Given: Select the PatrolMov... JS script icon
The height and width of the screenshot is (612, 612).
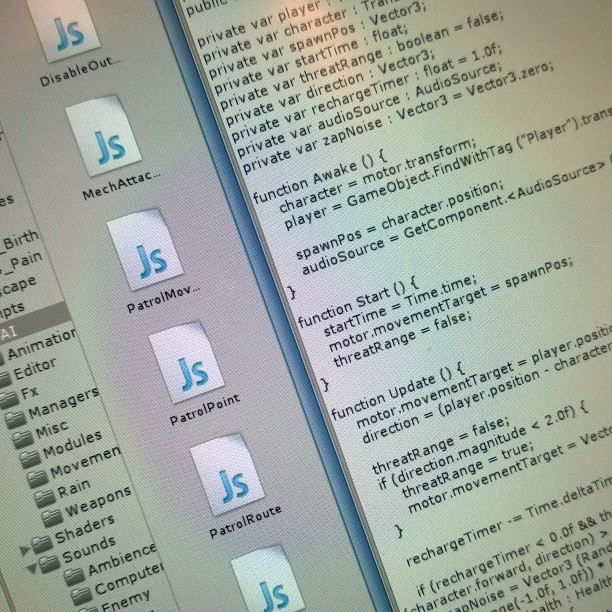Looking at the screenshot, I should point(145,250).
